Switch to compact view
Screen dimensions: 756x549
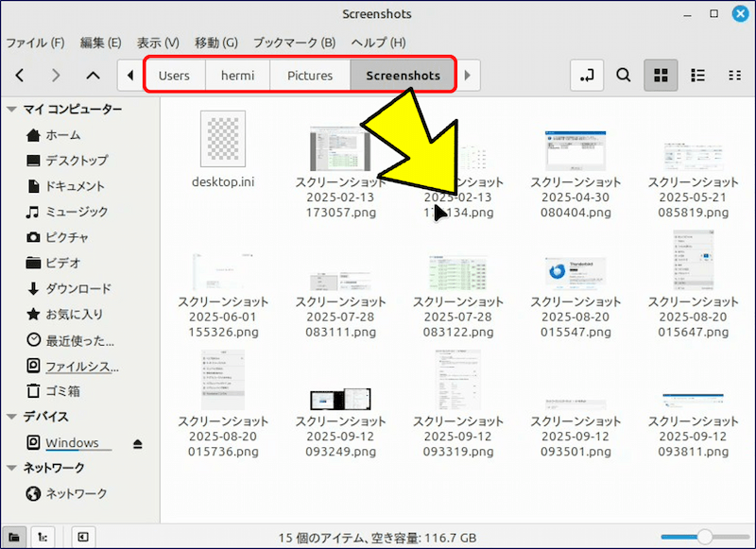click(734, 76)
